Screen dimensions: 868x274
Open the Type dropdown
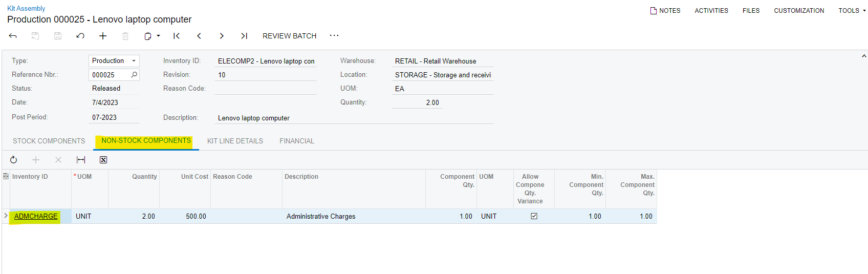(114, 61)
